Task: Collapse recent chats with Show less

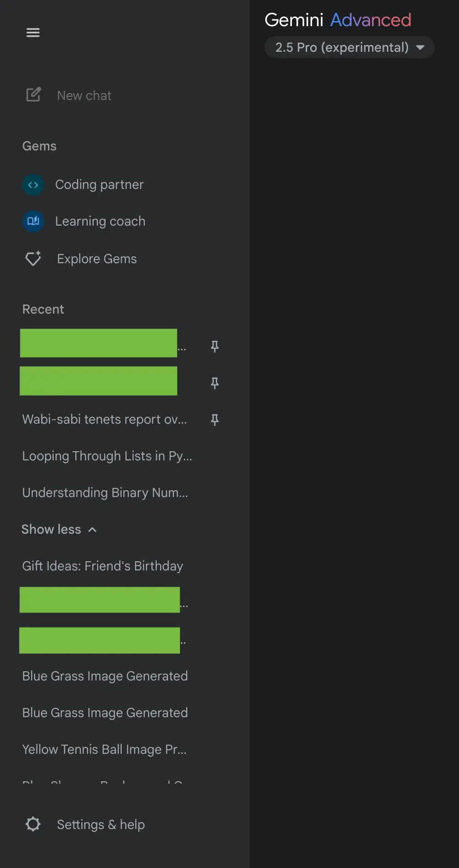Action: click(59, 529)
